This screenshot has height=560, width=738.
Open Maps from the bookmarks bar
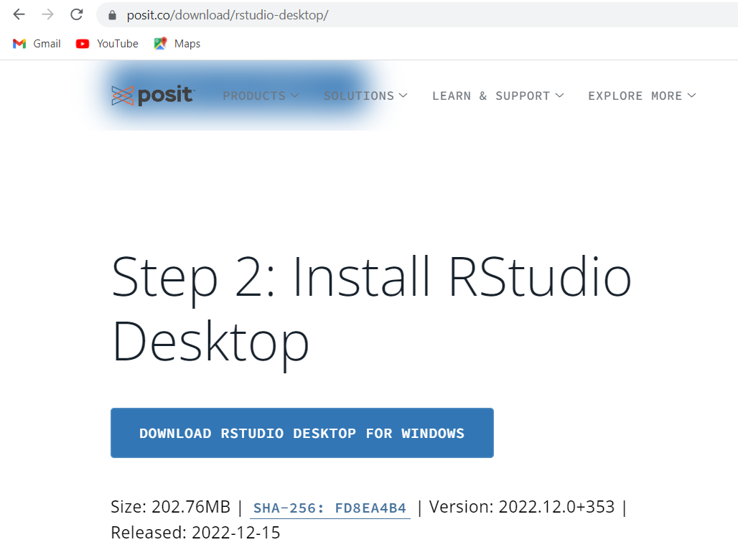pos(177,44)
